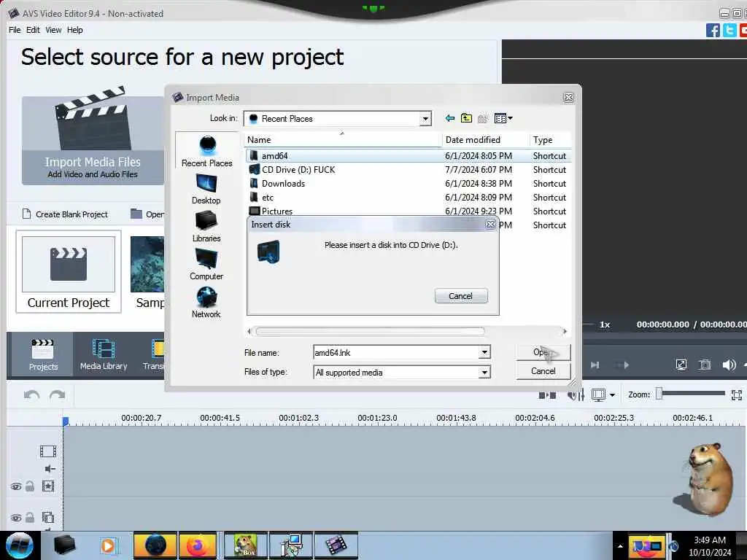The height and width of the screenshot is (560, 747).
Task: Go back to last folder visited
Action: (x=449, y=118)
